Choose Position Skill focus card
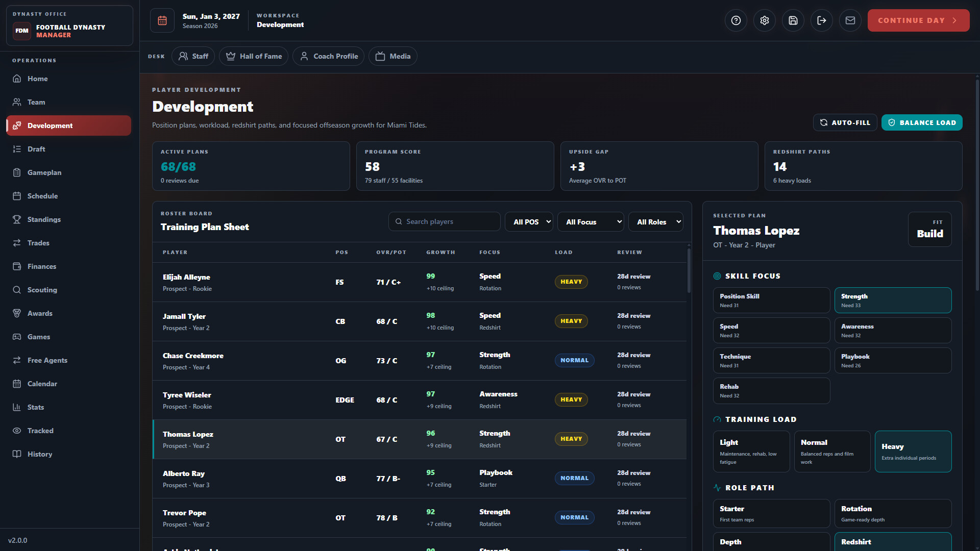Image resolution: width=980 pixels, height=551 pixels. [x=772, y=300]
